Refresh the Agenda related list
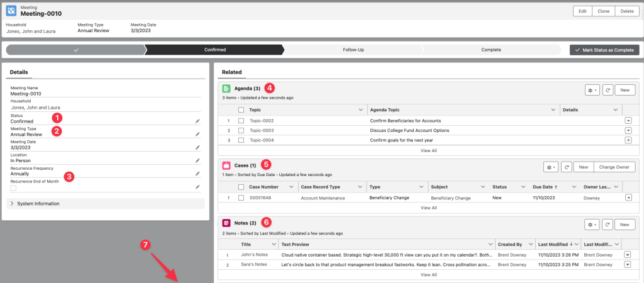Screen dimensions: 644x283 [608, 90]
